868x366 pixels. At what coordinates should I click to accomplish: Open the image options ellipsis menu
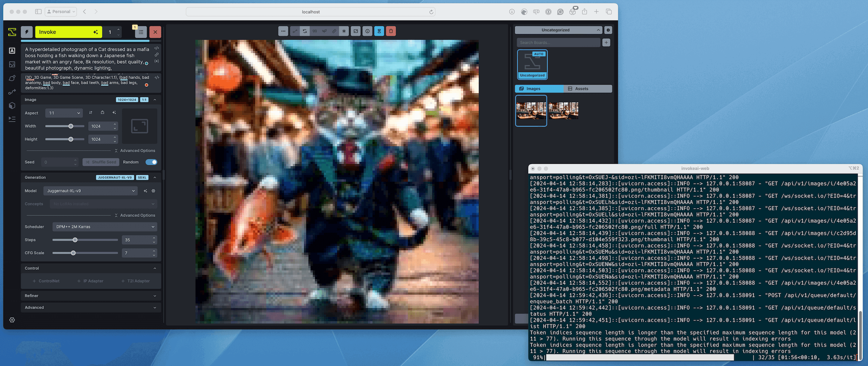click(283, 31)
